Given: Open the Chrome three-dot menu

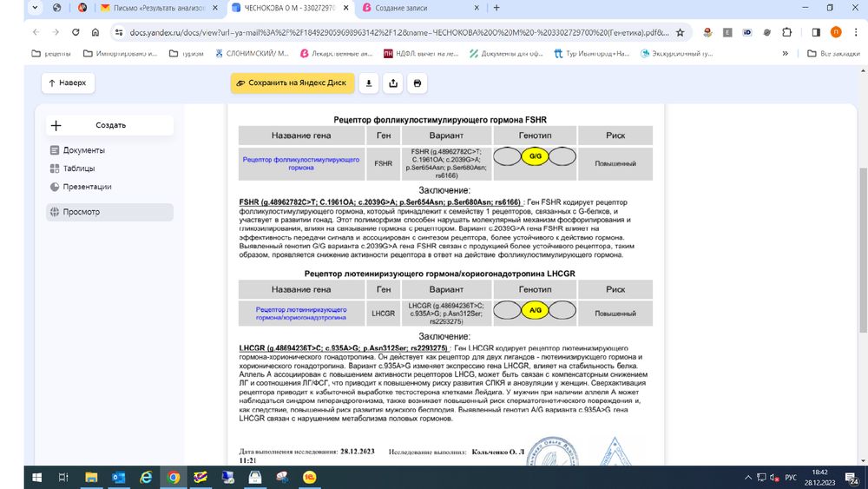Looking at the screenshot, I should tap(856, 32).
